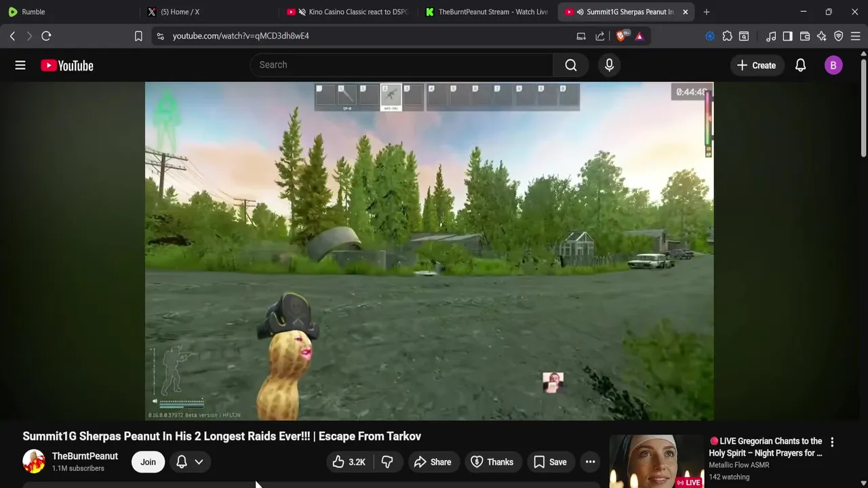Open Leo AI sparkle icon
The width and height of the screenshot is (868, 488).
coord(822,36)
